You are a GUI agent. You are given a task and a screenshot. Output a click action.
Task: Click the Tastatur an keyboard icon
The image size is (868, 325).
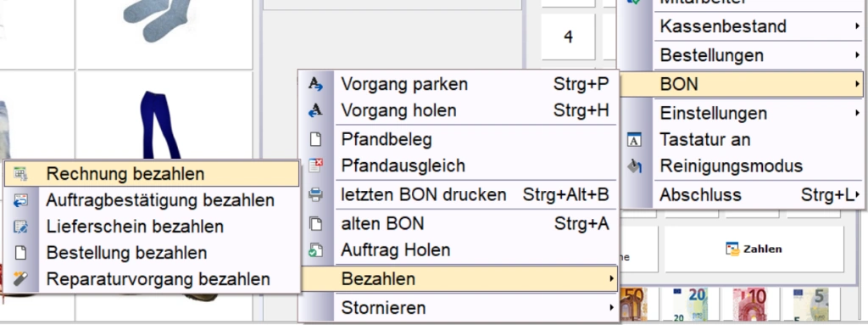(634, 140)
